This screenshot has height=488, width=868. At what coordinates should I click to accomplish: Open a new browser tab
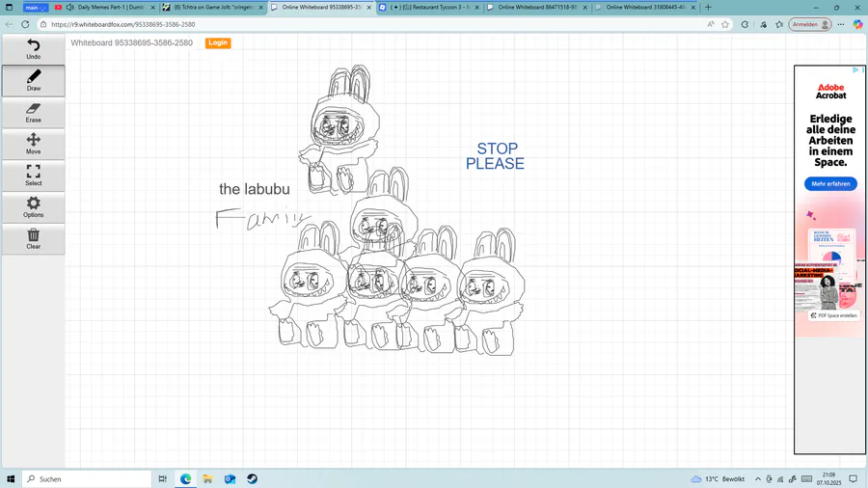[708, 7]
